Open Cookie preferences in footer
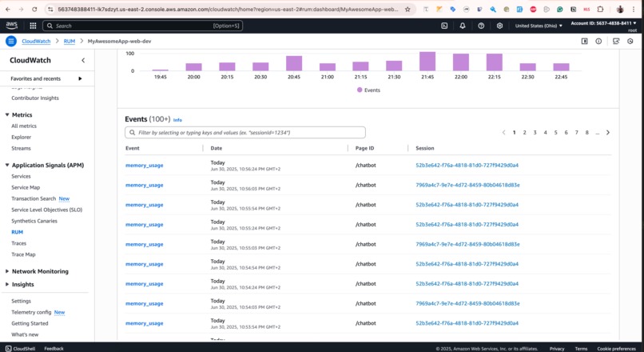This screenshot has height=352, width=644. click(616, 349)
